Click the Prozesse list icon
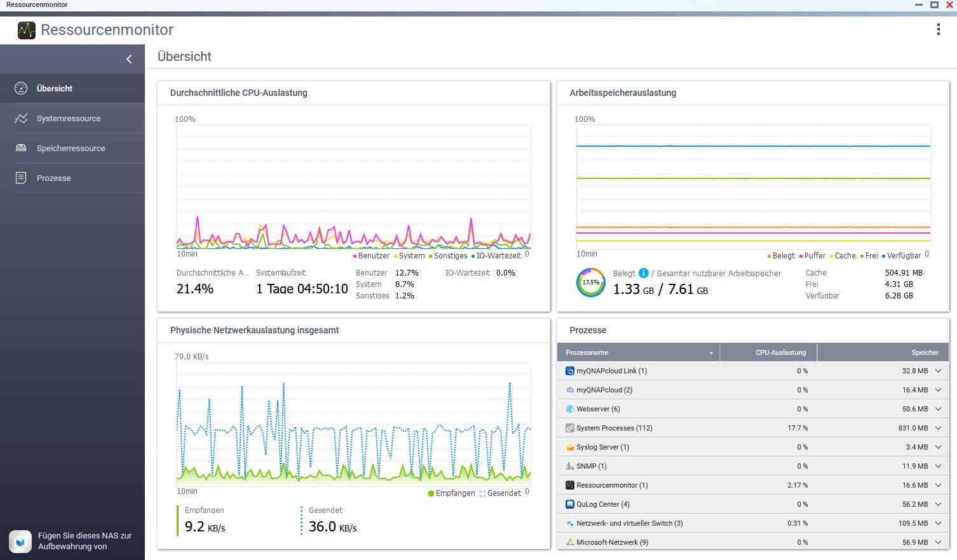This screenshot has width=957, height=560. (21, 178)
